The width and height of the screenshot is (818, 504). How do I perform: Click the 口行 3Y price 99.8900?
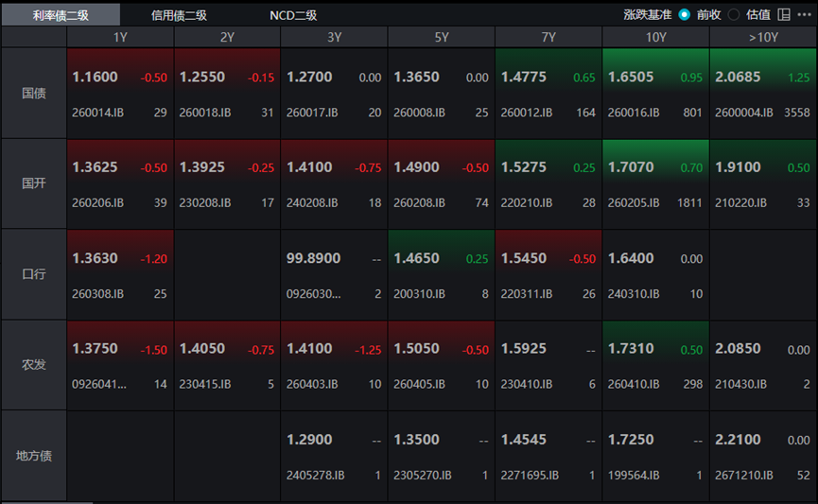pos(314,258)
